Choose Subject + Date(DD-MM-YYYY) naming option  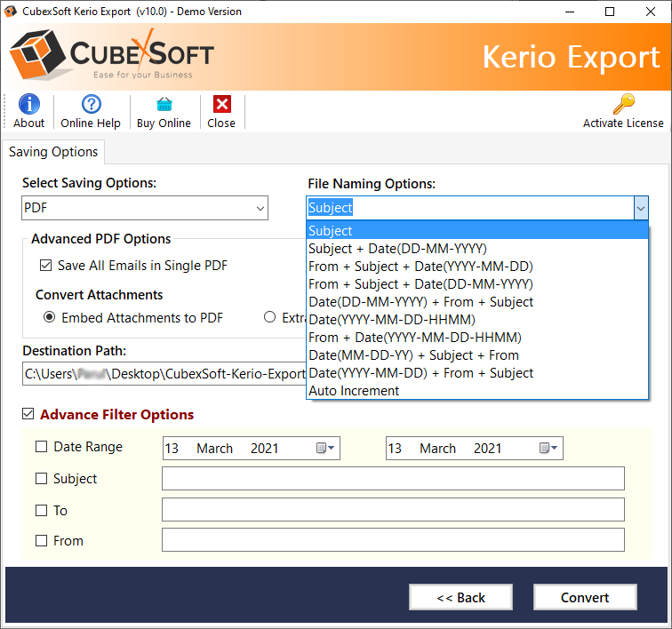click(x=477, y=249)
